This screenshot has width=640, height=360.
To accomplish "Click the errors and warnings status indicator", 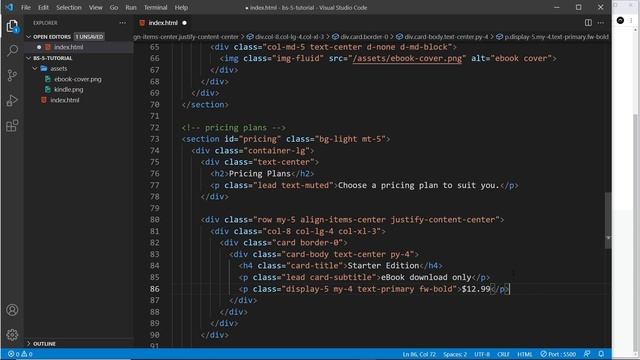I will pyautogui.click(x=20, y=354).
